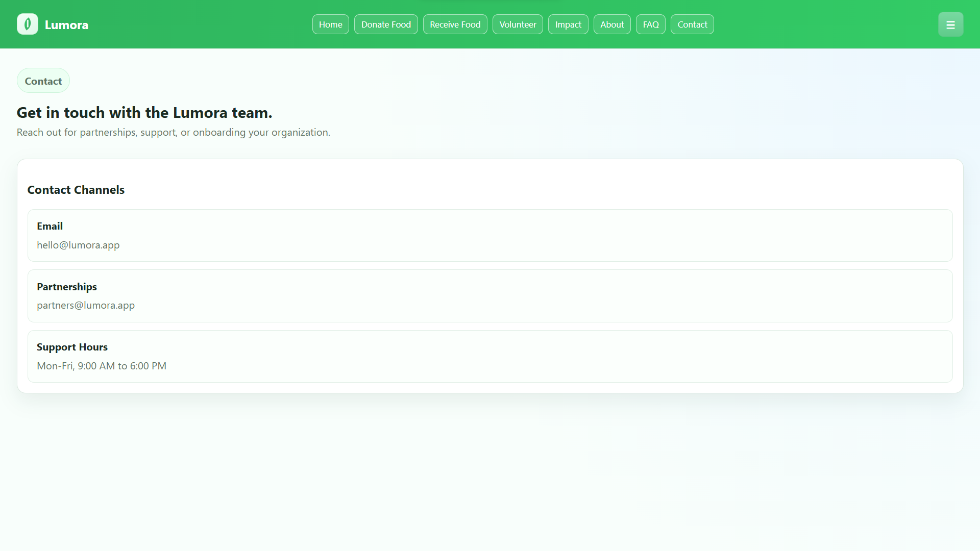Select the Contact nav button
The image size is (980, 551).
tap(692, 24)
